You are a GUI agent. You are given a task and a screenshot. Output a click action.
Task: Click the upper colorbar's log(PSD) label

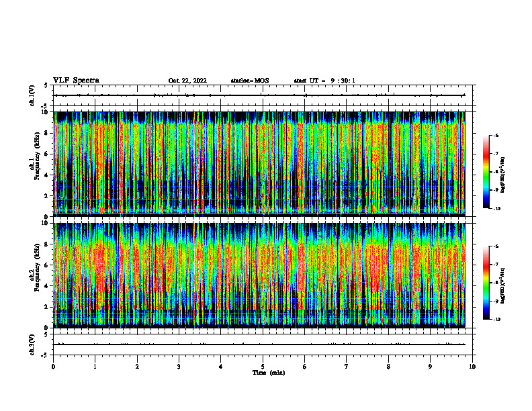[503, 175]
